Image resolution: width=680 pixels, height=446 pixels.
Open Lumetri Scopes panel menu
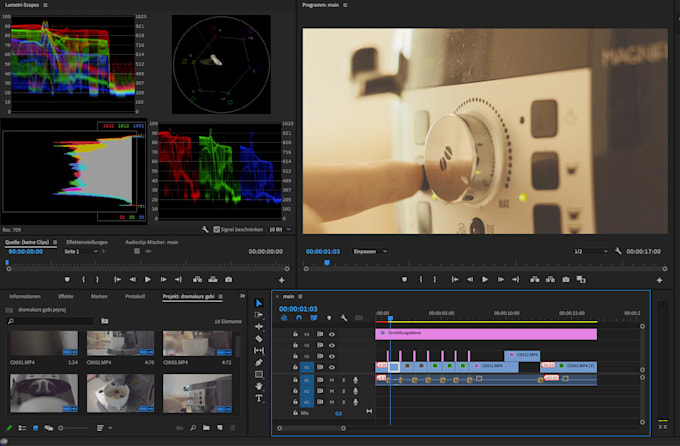click(x=46, y=5)
